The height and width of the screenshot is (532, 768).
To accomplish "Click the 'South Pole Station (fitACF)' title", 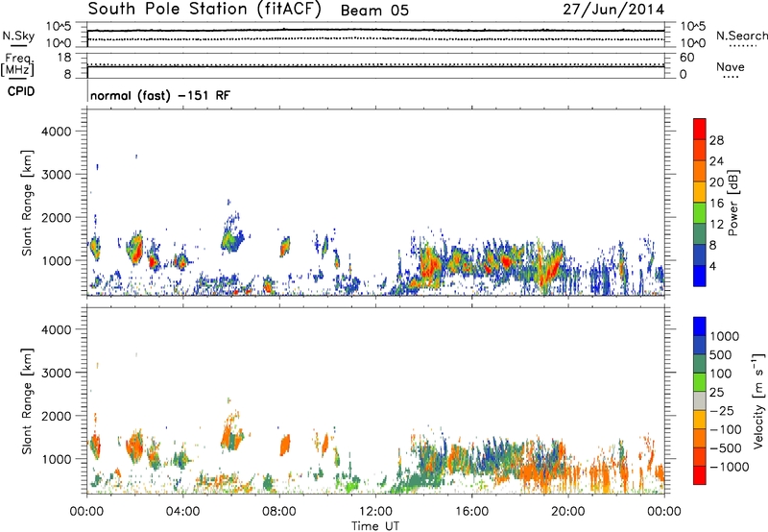I will click(204, 10).
